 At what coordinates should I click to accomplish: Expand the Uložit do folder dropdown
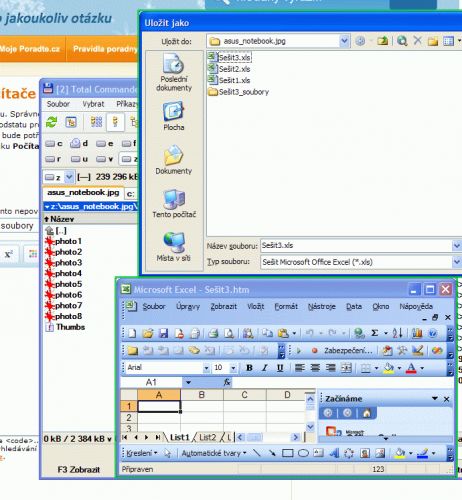click(x=344, y=41)
